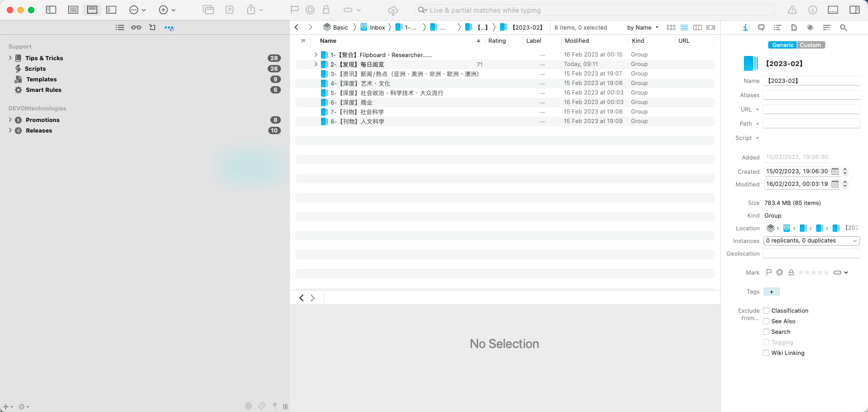Click the lock icon in the toolbar
This screenshot has height=412, width=868.
(326, 10)
